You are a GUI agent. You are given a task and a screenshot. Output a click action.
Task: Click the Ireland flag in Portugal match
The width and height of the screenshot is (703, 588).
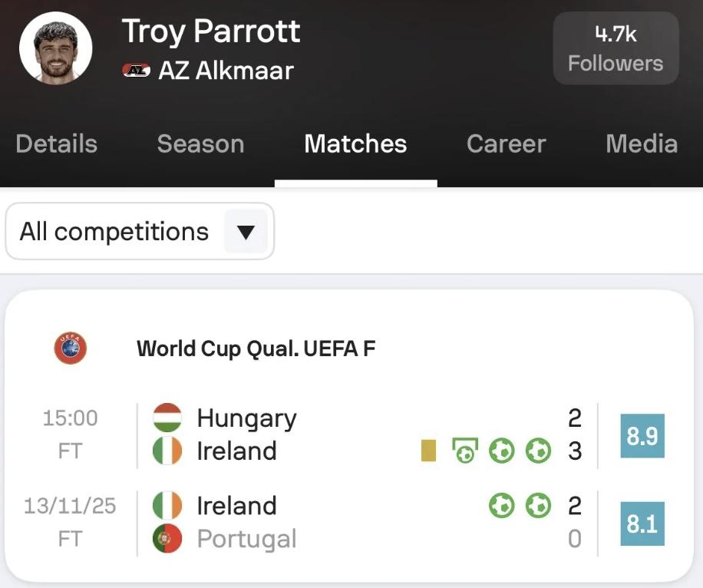(x=167, y=506)
